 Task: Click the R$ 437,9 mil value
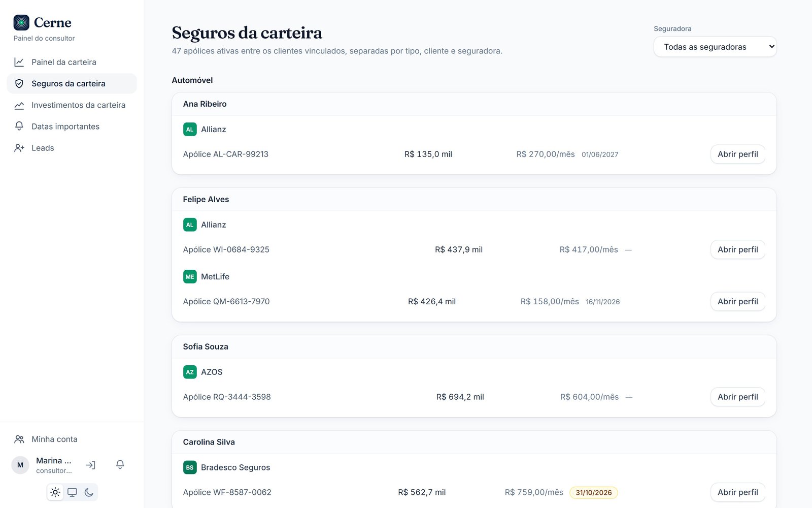(x=459, y=249)
